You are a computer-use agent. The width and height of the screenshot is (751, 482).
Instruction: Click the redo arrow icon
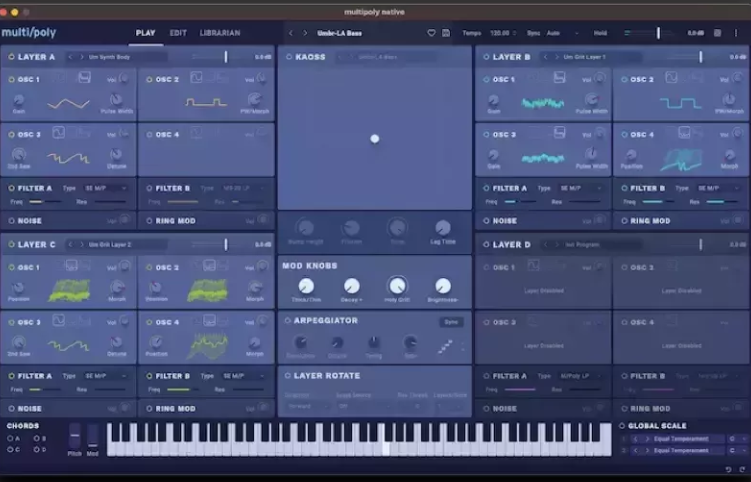[742, 470]
